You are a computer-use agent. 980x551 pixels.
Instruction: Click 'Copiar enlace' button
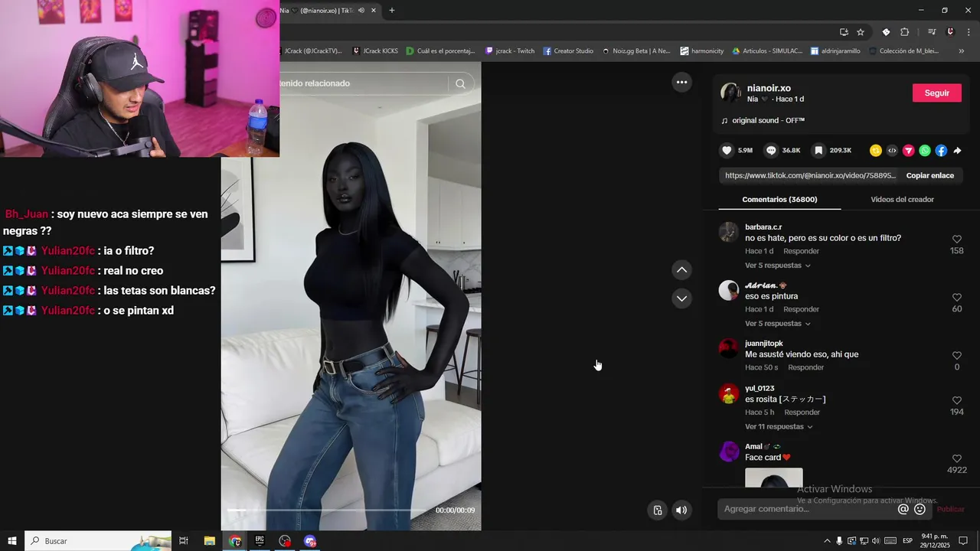tap(930, 175)
